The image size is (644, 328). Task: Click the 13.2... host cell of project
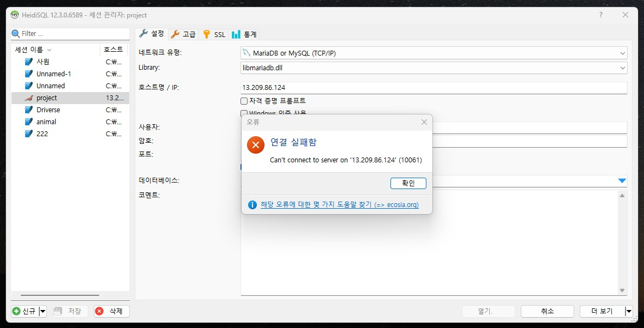pyautogui.click(x=115, y=98)
